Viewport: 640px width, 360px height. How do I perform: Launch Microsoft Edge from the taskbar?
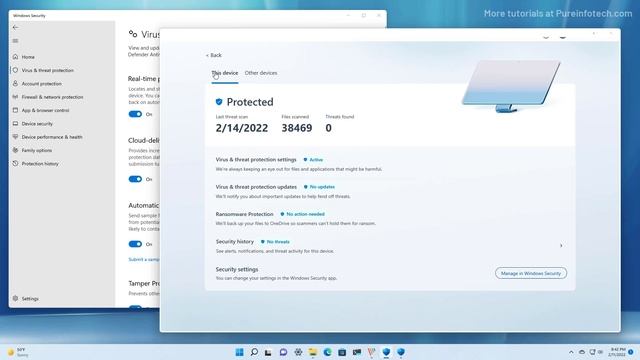coord(327,352)
